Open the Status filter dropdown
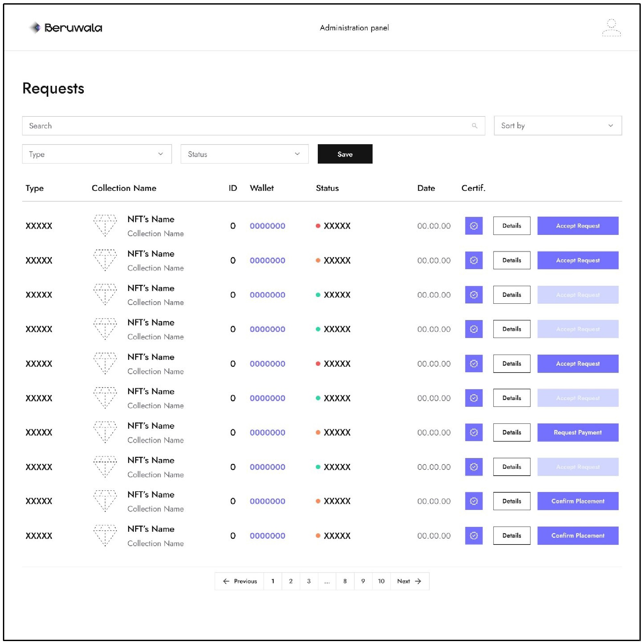 tap(244, 154)
